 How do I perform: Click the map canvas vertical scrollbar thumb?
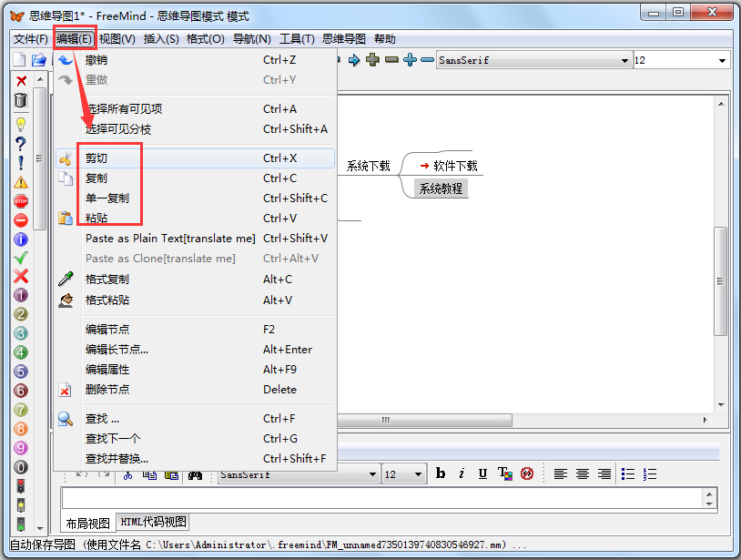(720, 281)
